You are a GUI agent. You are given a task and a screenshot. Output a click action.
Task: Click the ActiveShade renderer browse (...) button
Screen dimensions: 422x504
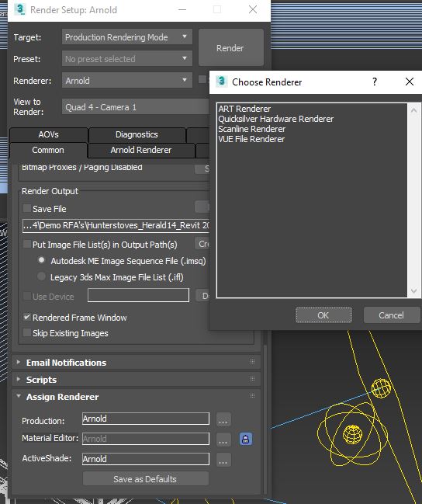pyautogui.click(x=223, y=460)
